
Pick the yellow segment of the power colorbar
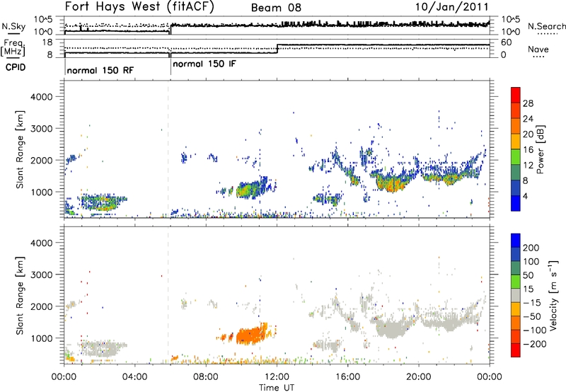(x=516, y=141)
